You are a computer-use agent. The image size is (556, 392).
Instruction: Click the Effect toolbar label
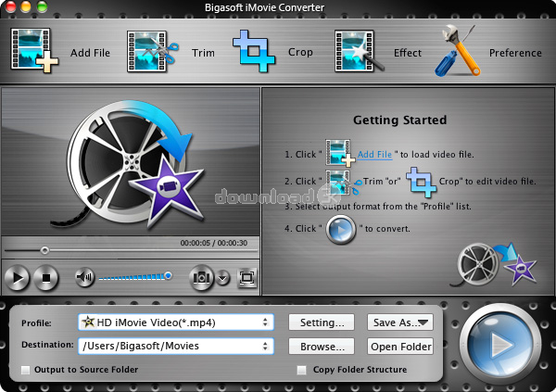point(408,53)
